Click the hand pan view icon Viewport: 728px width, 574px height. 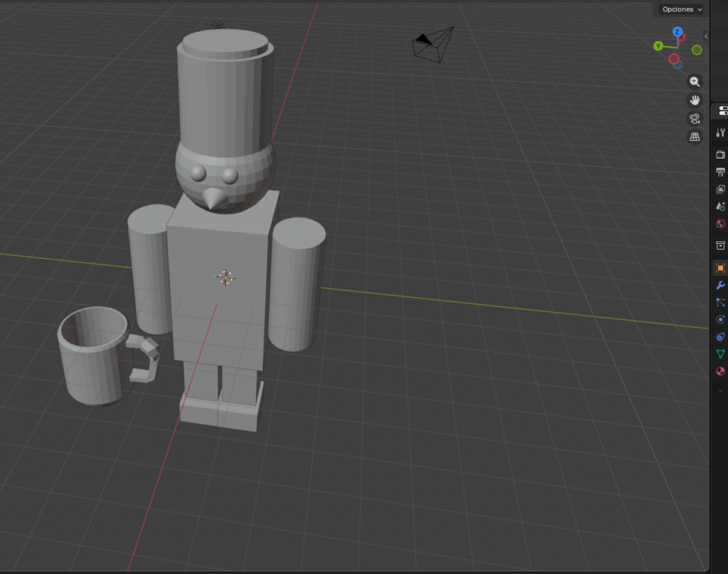pos(695,100)
